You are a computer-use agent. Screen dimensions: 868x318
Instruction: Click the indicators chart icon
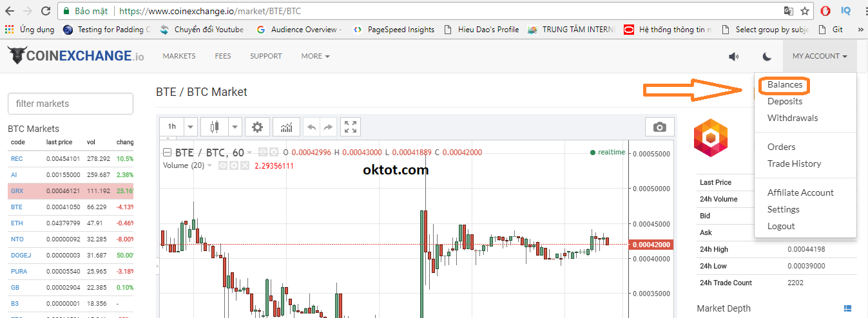click(286, 127)
